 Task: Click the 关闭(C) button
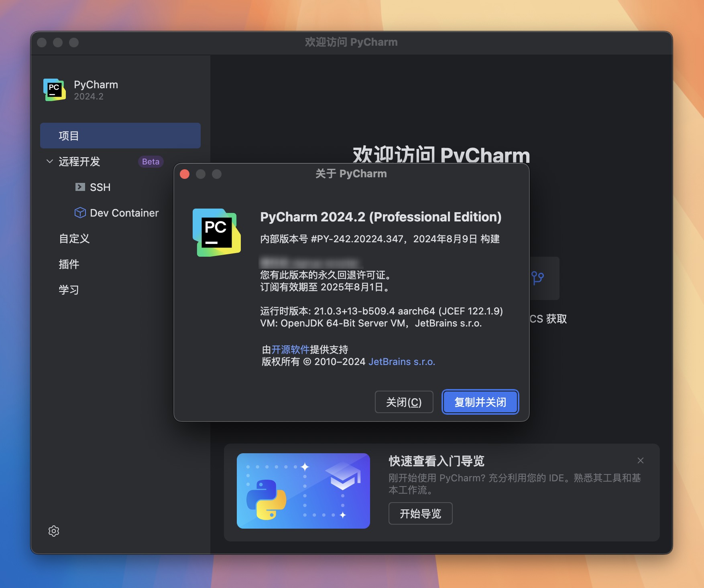tap(404, 402)
